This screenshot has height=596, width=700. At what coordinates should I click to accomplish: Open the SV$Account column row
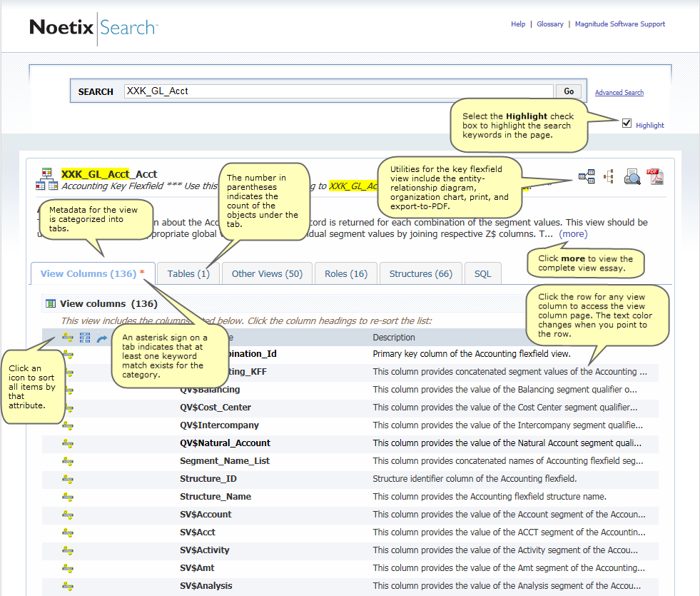coord(350,515)
